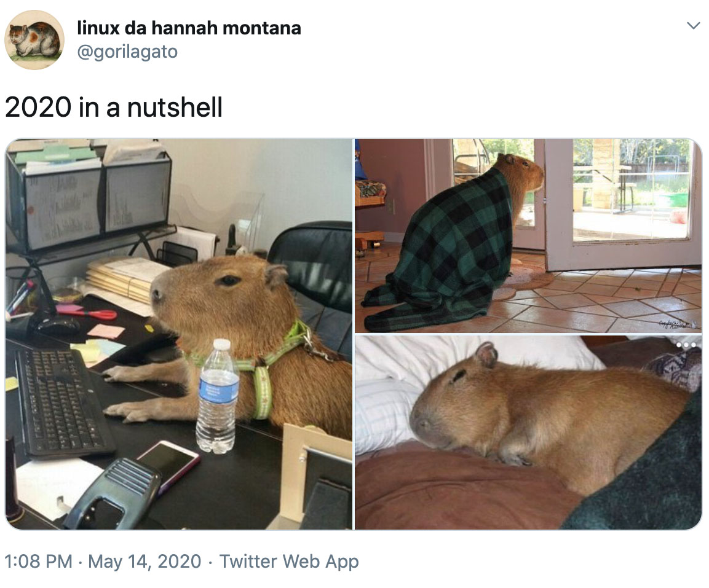This screenshot has height=588, width=709.
Task: Select the tweet text 2020 in a nutshell
Action: tap(114, 108)
